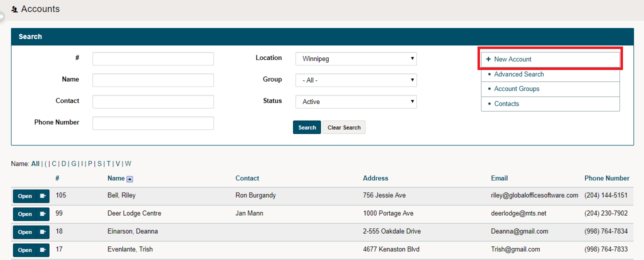This screenshot has width=644, height=260.
Task: Sort by the Address column header
Action: [x=375, y=178]
